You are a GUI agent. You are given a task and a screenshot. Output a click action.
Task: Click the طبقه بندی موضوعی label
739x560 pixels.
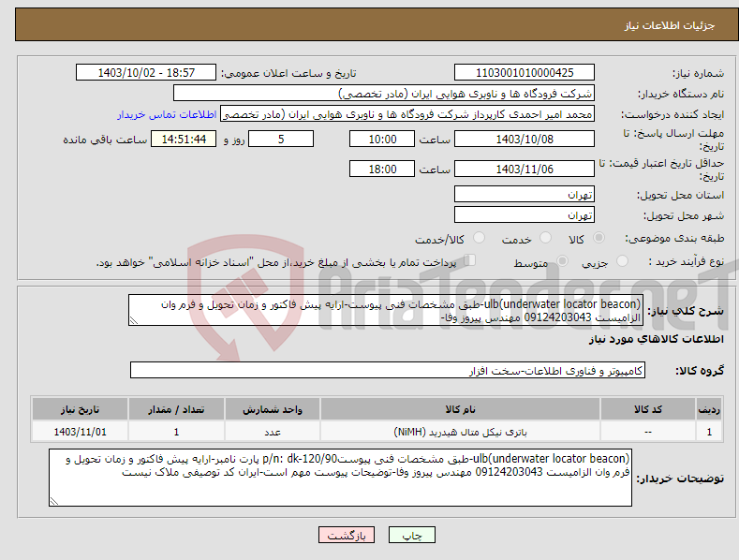pyautogui.click(x=674, y=239)
